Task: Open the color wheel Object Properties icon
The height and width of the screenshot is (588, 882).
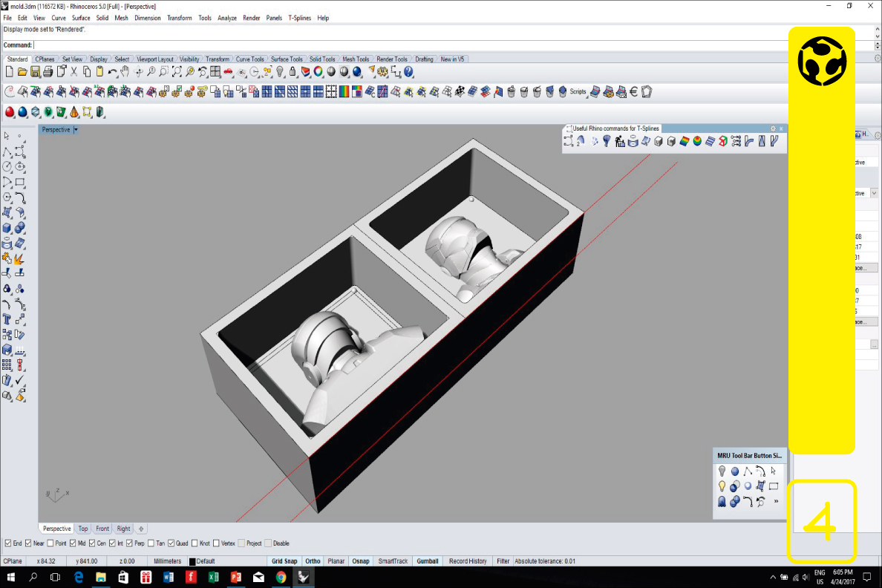Action: (x=318, y=72)
